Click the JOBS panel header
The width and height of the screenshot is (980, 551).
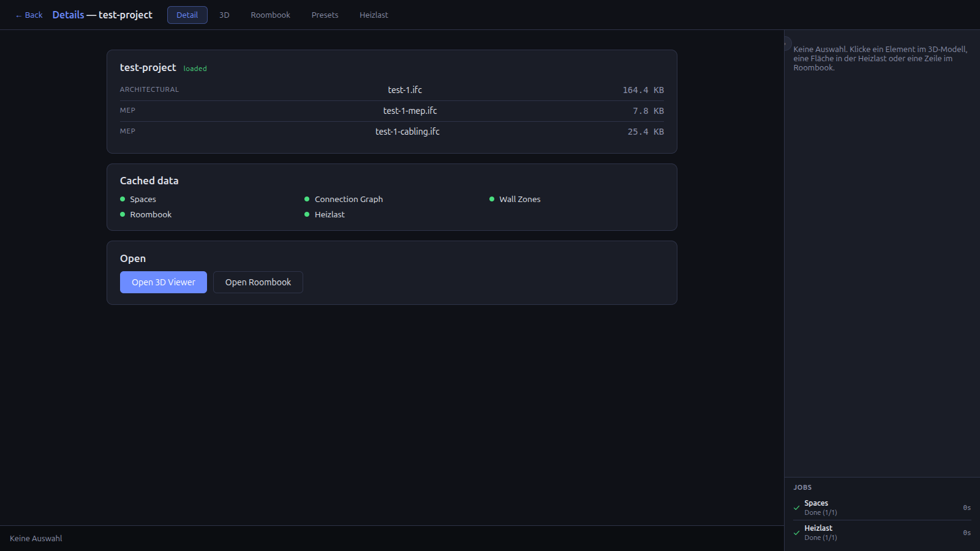[x=802, y=487]
